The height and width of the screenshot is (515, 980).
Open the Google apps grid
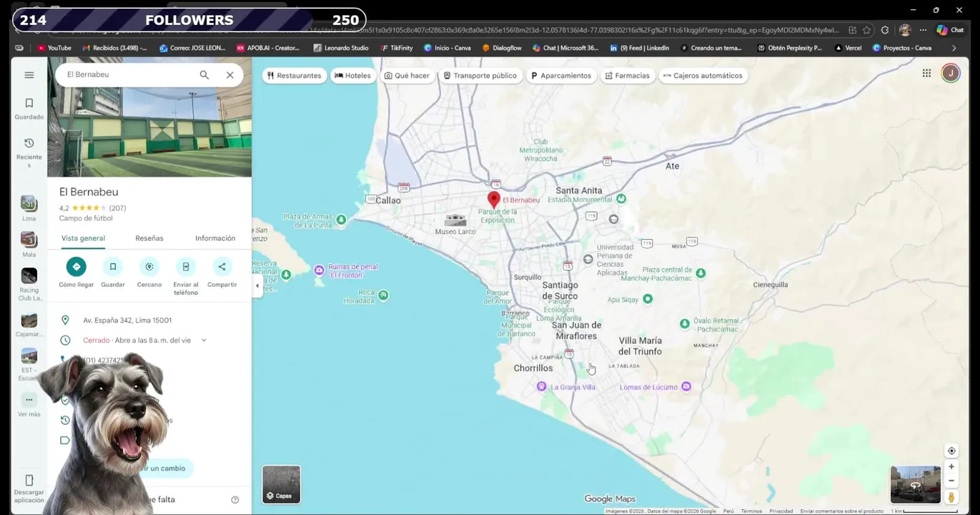coord(926,73)
